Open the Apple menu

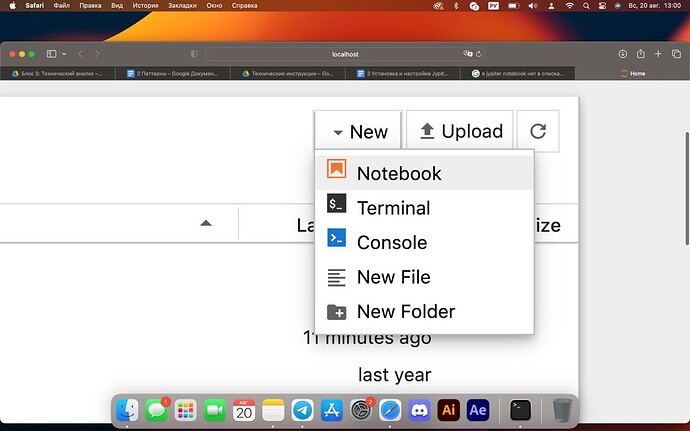tap(12, 6)
